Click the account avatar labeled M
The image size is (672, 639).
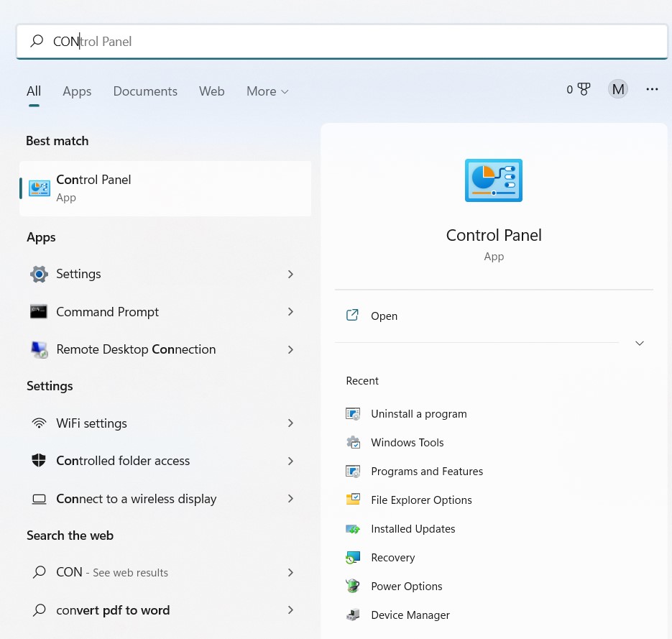coord(618,89)
